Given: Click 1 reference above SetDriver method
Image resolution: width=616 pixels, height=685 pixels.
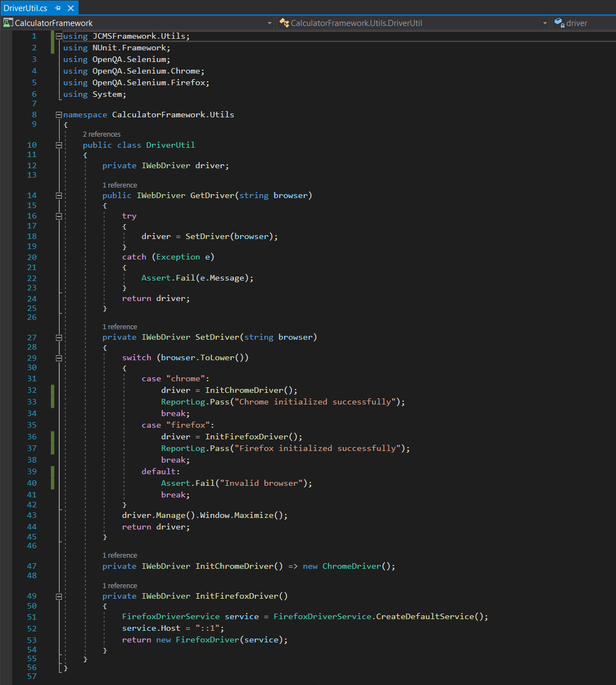Looking at the screenshot, I should (119, 326).
